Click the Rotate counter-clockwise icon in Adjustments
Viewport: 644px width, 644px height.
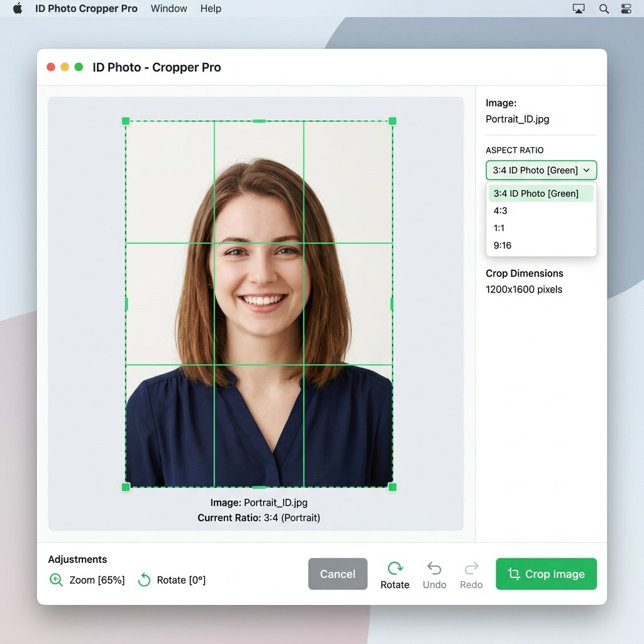144,579
